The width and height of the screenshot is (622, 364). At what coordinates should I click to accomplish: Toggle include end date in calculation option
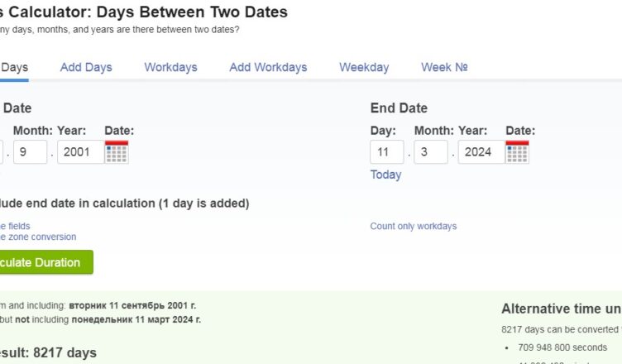coord(125,204)
